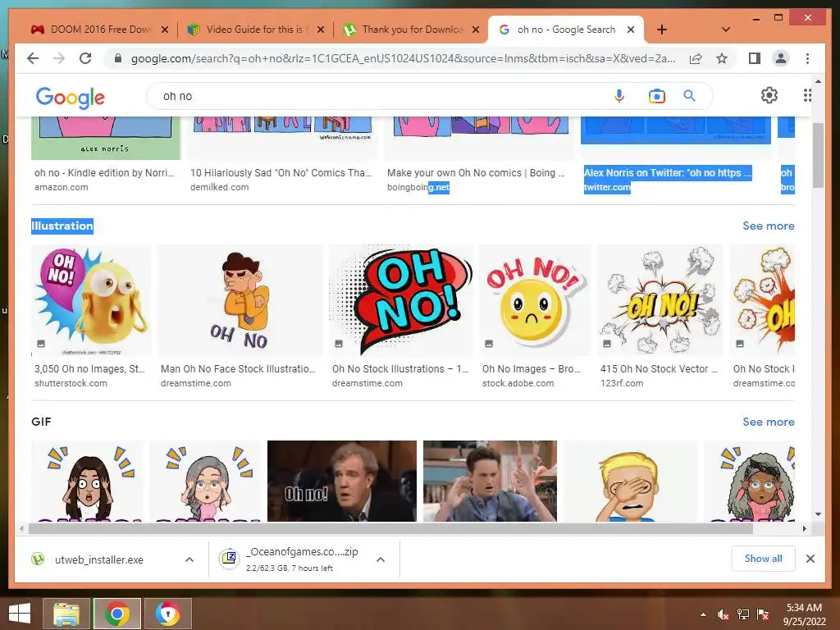Screen dimensions: 840x630
Task: Close the DOOM 2016 Free Download tab
Action: click(x=165, y=30)
